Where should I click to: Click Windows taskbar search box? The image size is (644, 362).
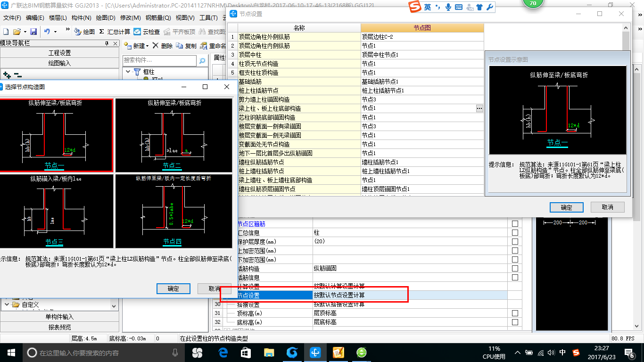[103, 353]
